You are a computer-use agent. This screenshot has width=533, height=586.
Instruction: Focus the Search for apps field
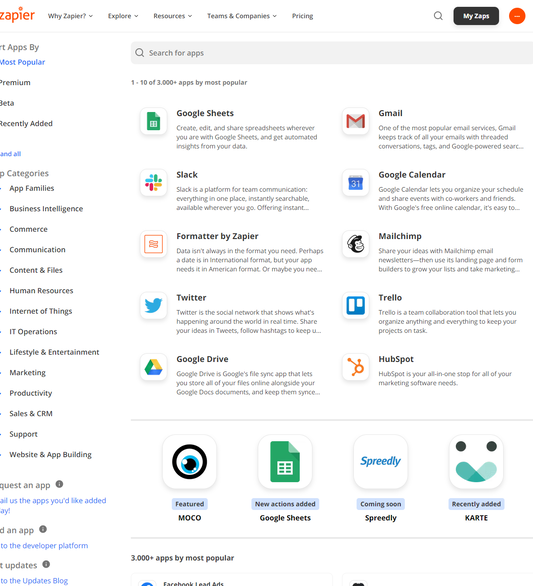tap(332, 53)
